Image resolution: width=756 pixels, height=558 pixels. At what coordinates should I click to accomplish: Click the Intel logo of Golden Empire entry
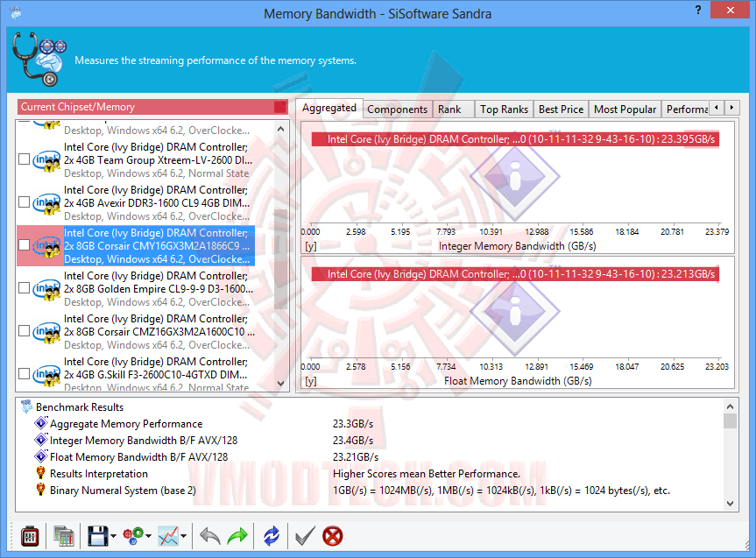point(46,289)
